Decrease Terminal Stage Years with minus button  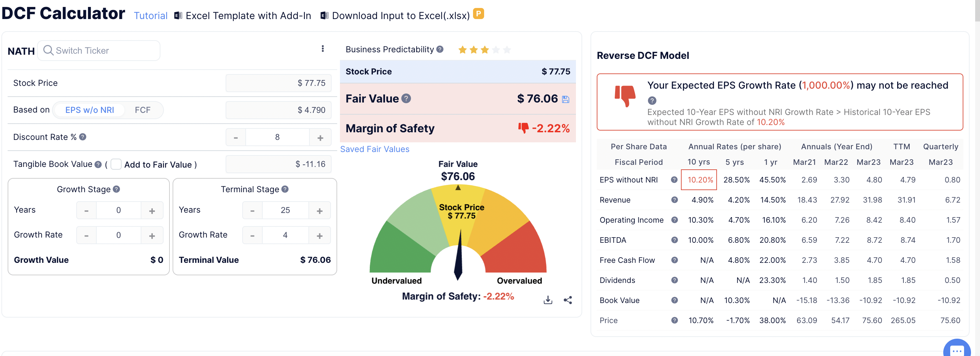tap(252, 210)
